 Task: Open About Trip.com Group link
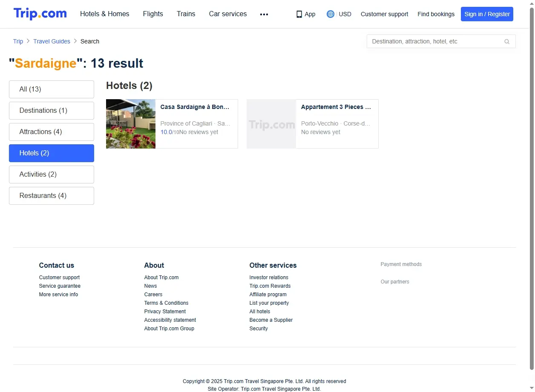(x=169, y=329)
